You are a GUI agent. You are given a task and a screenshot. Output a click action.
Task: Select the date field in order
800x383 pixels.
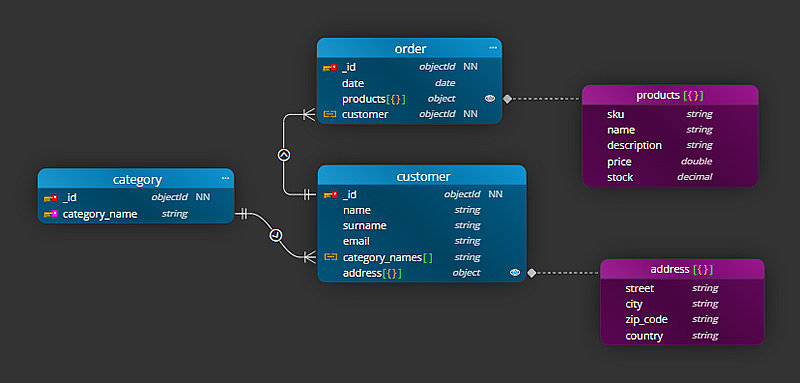[x=410, y=83]
